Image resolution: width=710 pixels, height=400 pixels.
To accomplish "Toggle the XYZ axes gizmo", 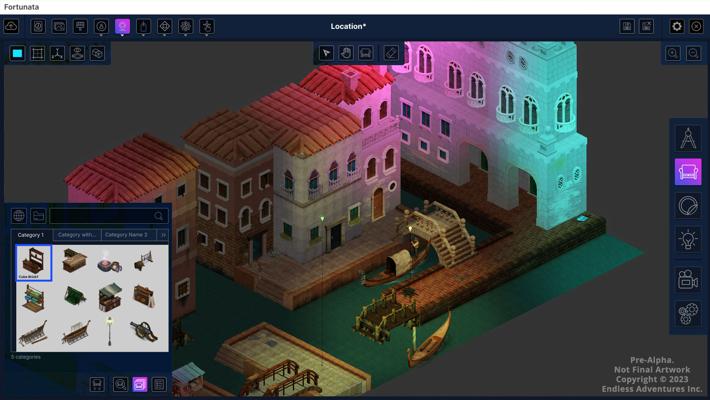I will tap(58, 53).
